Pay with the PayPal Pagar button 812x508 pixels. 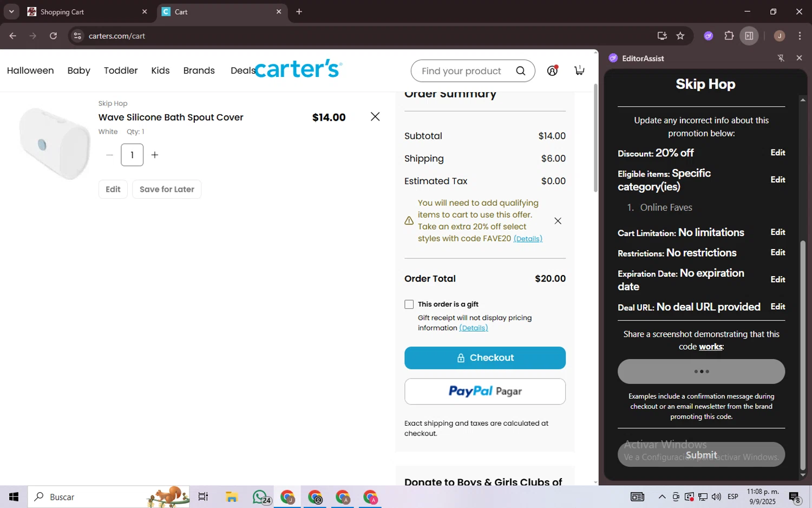click(x=485, y=391)
